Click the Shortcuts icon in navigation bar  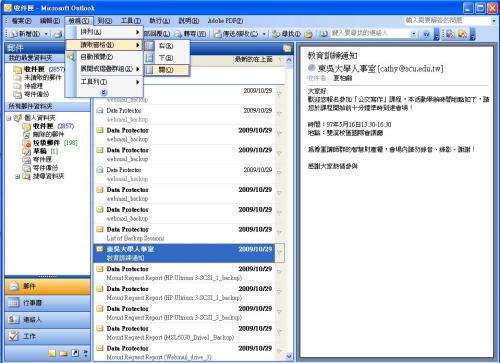click(x=75, y=353)
